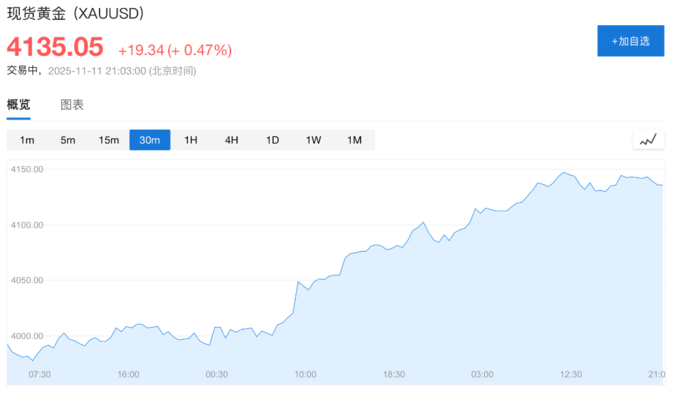Switch to the 图表 tab
The height and width of the screenshot is (394, 680).
click(72, 104)
